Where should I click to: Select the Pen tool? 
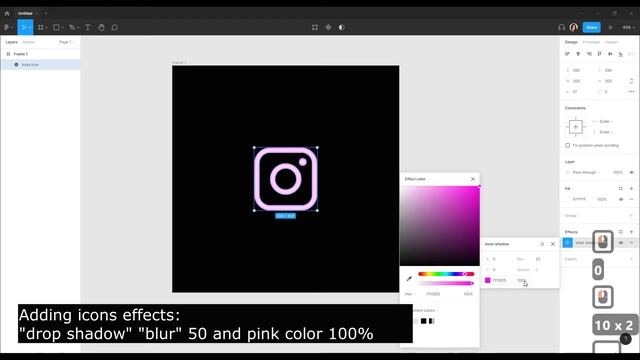[x=72, y=27]
